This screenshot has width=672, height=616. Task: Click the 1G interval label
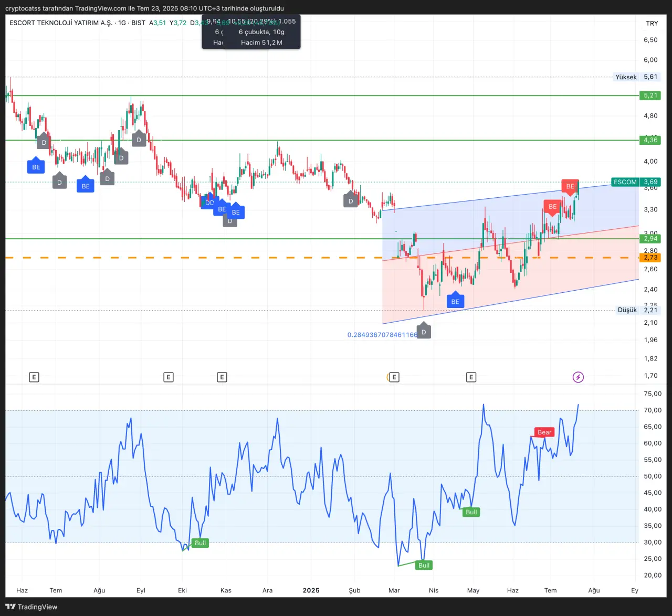pos(122,23)
